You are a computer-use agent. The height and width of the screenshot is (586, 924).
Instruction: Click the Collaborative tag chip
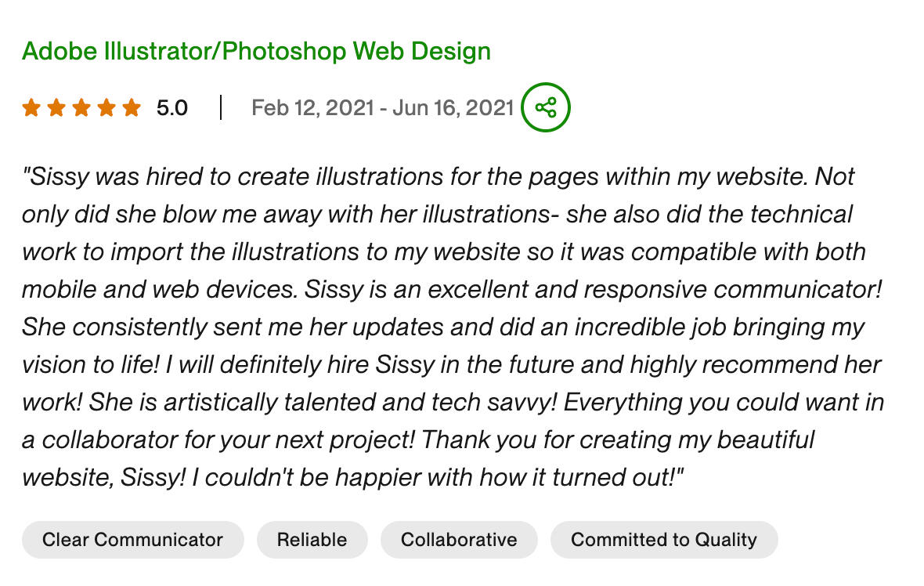(459, 540)
